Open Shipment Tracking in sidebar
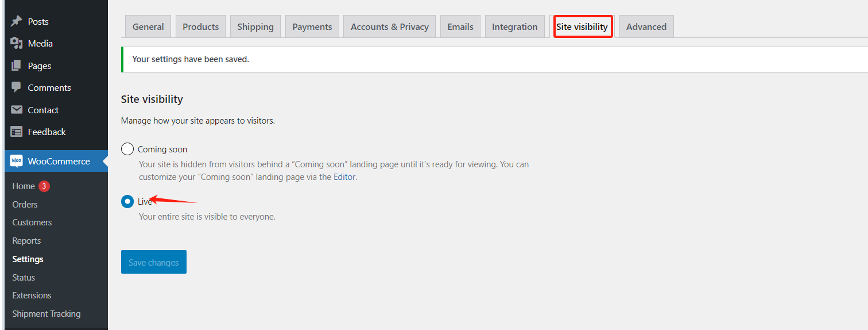The image size is (868, 330). (x=46, y=313)
